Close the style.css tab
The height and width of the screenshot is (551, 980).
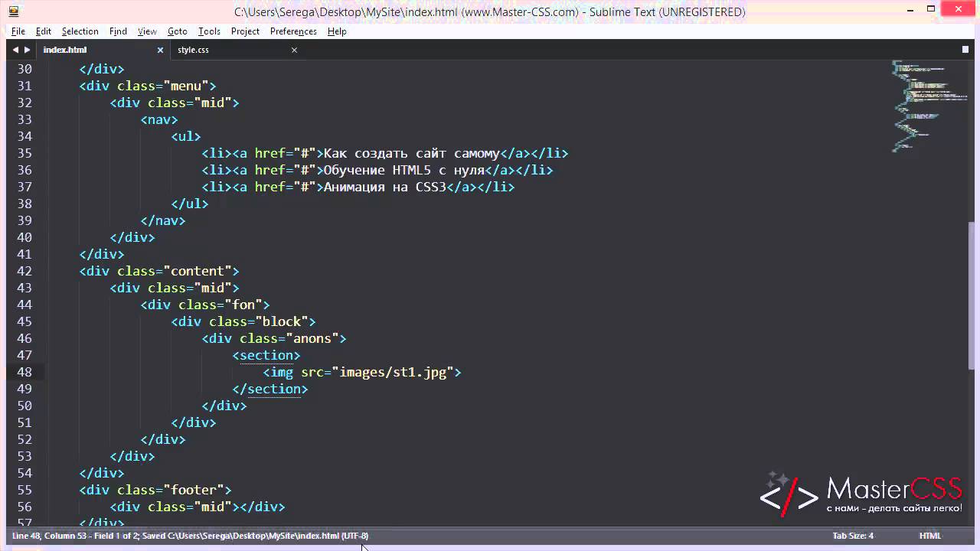click(x=294, y=50)
